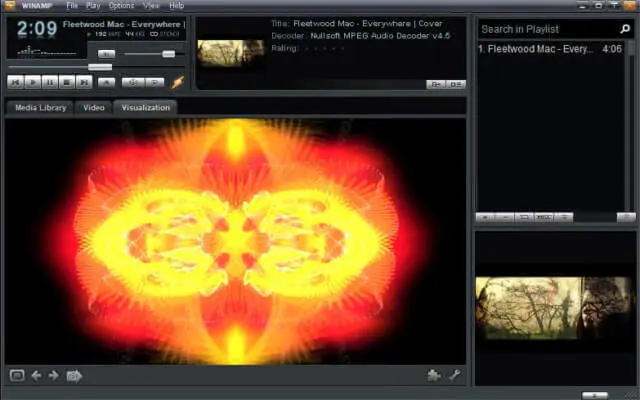The image size is (640, 400).
Task: Click the orange Winamp lightning bolt icon
Action: (x=178, y=82)
